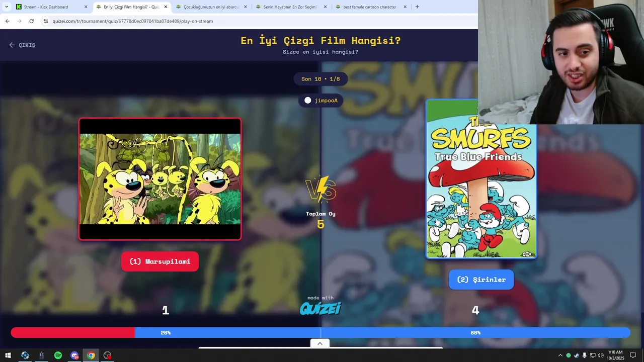The height and width of the screenshot is (362, 644).
Task: Close the Çocukluğumuzun en iyi tab
Action: point(245,7)
